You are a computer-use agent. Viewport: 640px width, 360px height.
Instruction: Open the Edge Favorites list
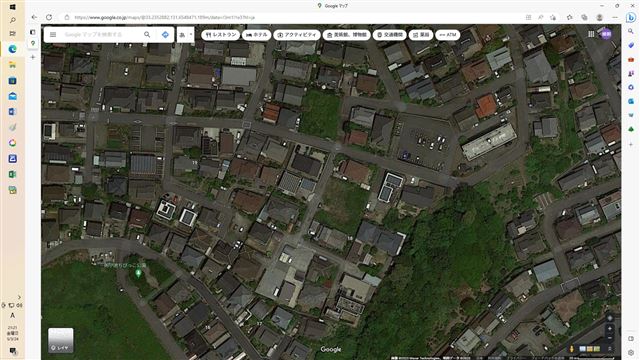point(570,17)
